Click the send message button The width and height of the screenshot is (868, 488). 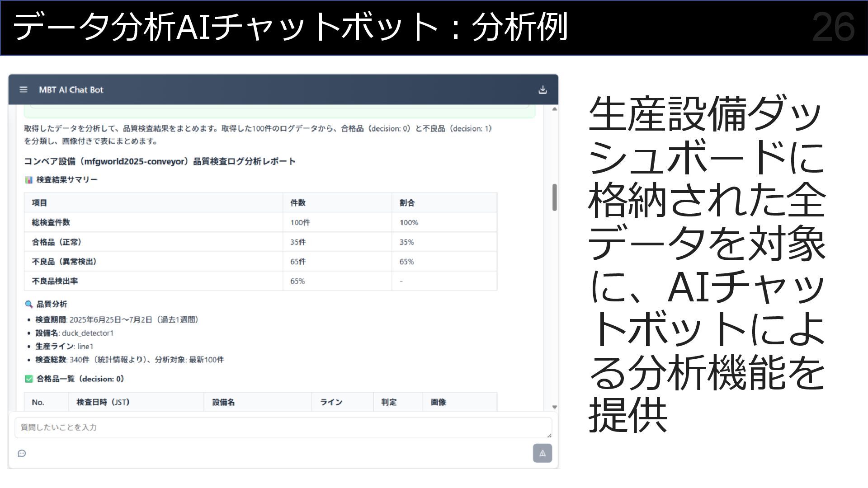[x=542, y=453]
